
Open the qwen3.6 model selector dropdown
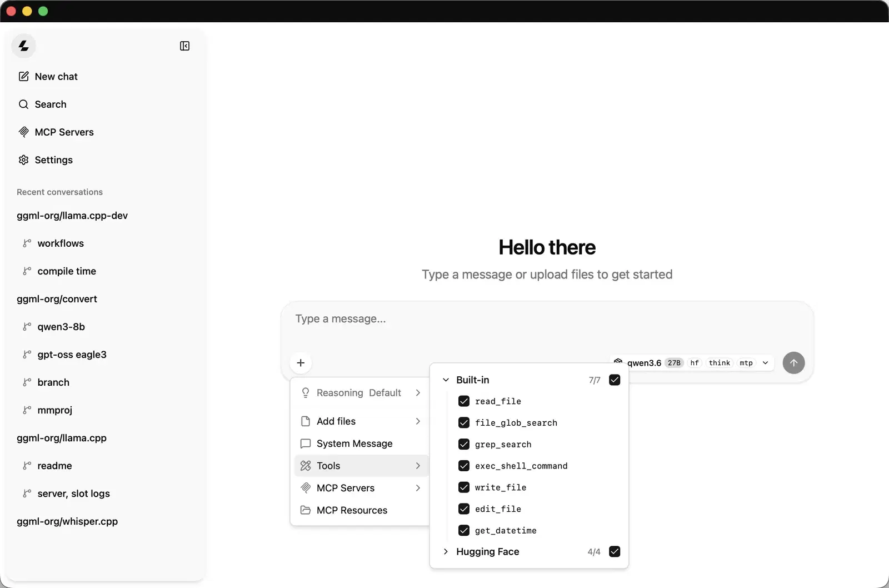pos(692,363)
